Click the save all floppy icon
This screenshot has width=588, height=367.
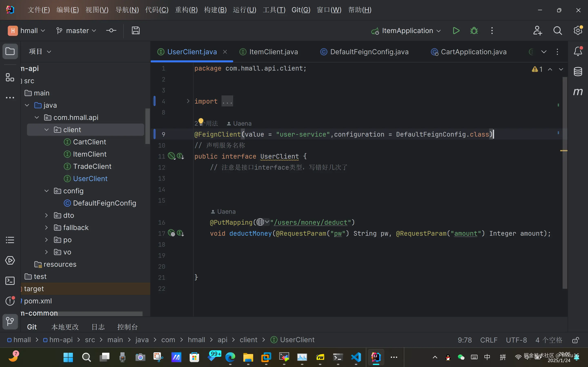click(x=136, y=31)
